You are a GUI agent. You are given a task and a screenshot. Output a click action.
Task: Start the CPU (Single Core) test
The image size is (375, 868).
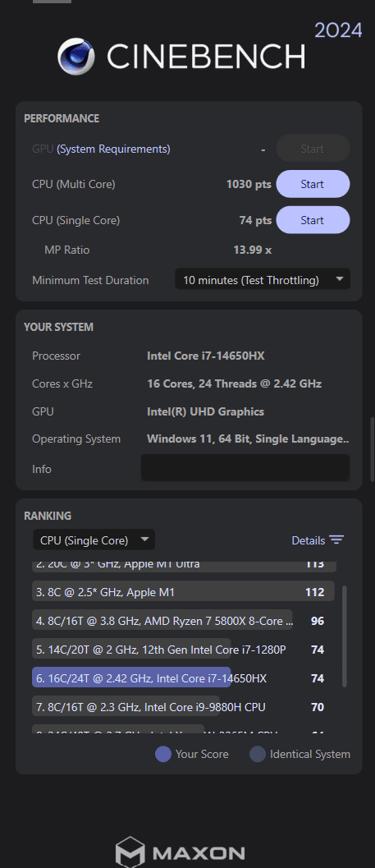tap(313, 220)
